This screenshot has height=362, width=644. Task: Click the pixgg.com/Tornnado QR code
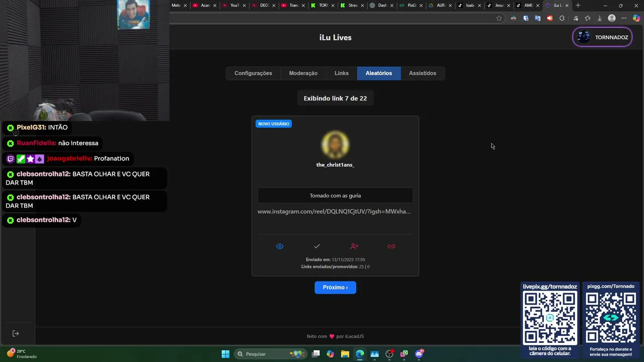611,318
